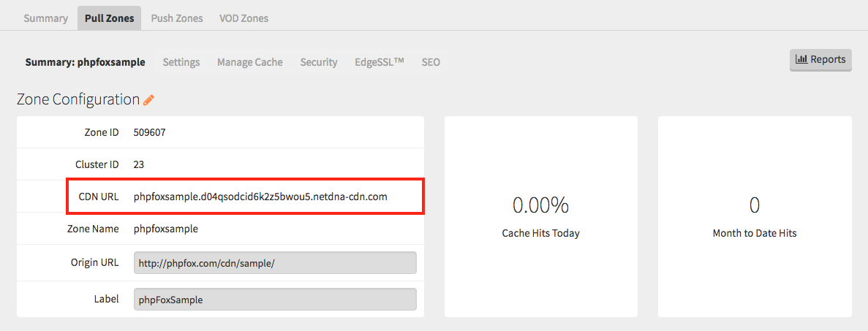Click the Zone ID value 509607
Screen dimensions: 868x331
pyautogui.click(x=150, y=132)
